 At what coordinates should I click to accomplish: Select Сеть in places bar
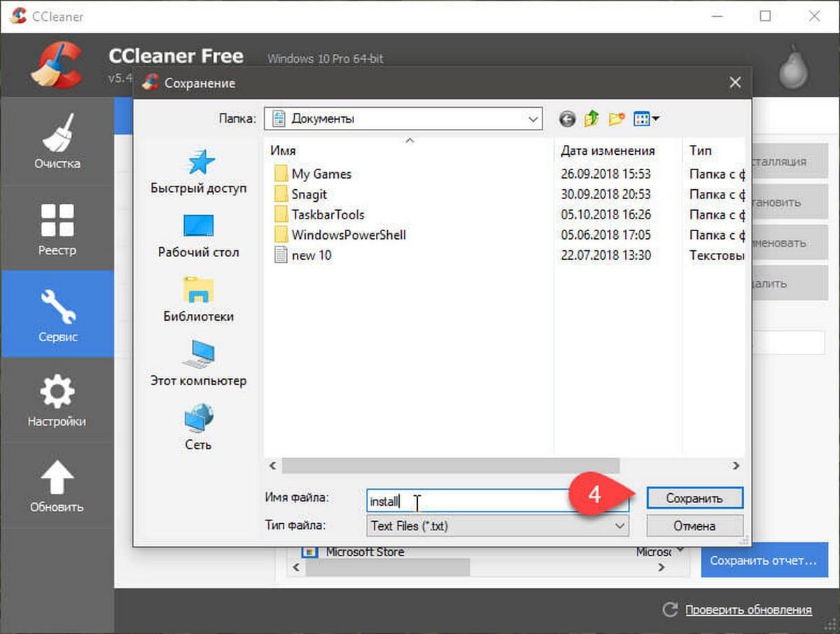[x=199, y=428]
